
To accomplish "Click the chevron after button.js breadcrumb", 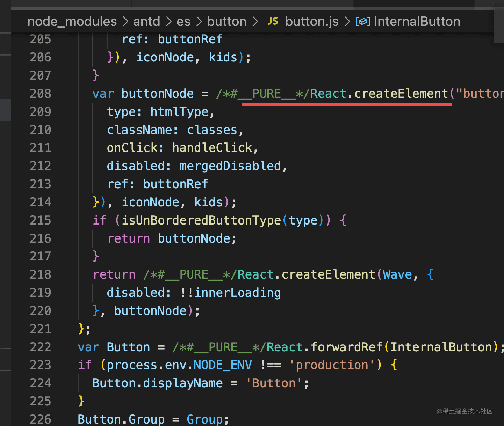I will (x=347, y=22).
